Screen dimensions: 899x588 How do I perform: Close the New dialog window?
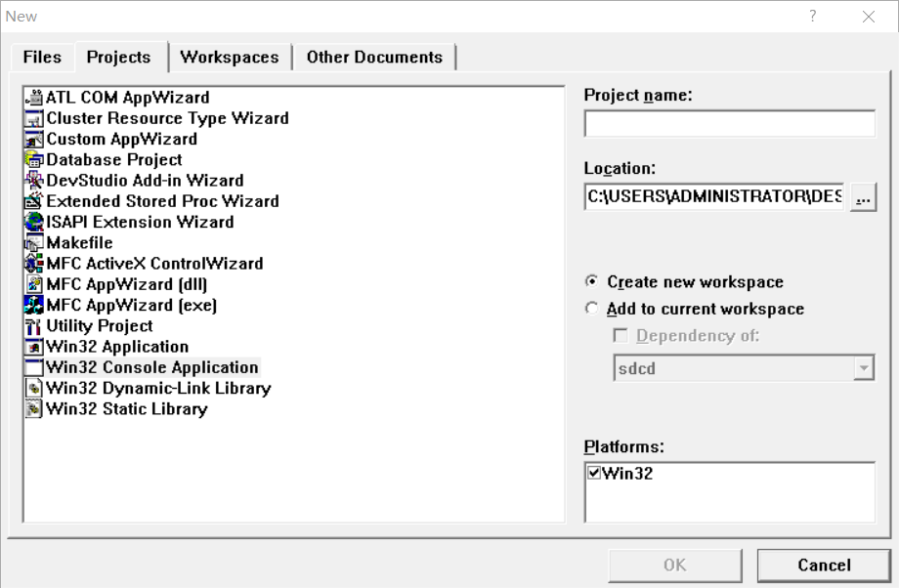point(869,17)
